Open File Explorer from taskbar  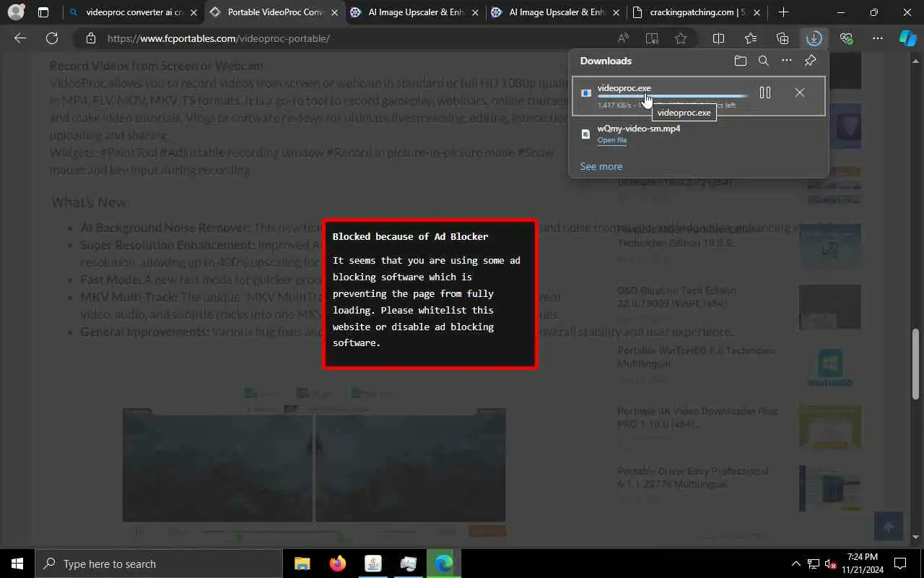coord(302,564)
